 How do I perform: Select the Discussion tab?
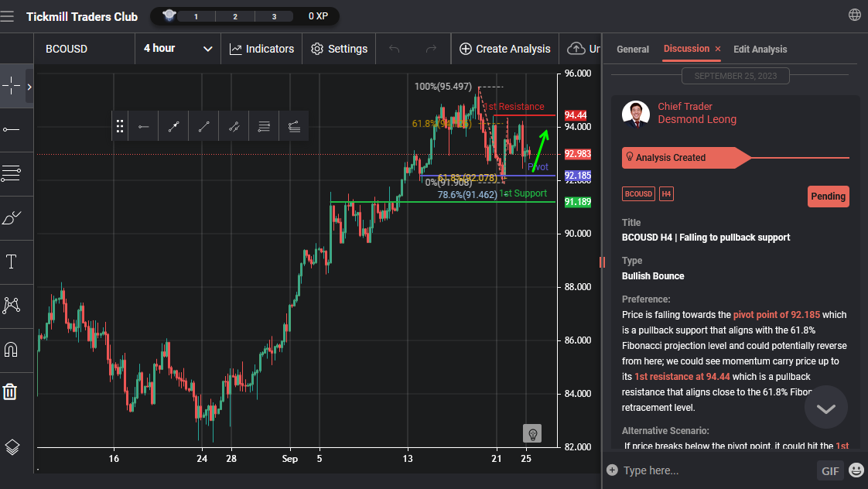coord(686,49)
